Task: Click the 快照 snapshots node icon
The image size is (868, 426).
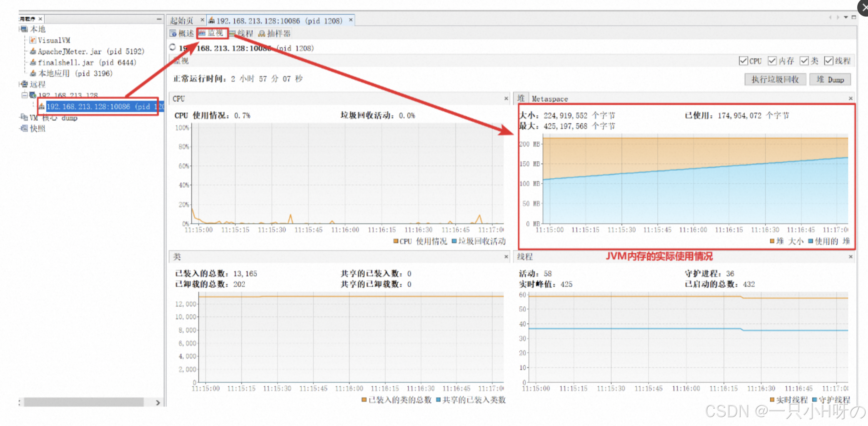Action: (24, 129)
